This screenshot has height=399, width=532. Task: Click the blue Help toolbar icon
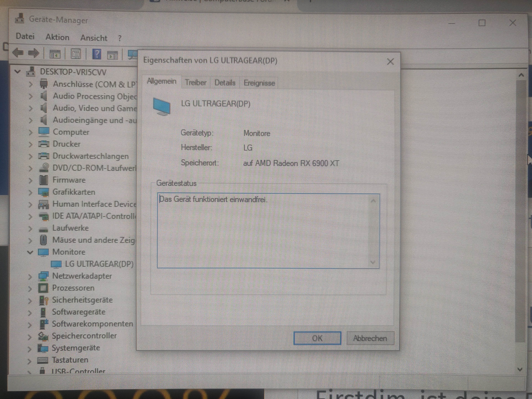point(97,54)
